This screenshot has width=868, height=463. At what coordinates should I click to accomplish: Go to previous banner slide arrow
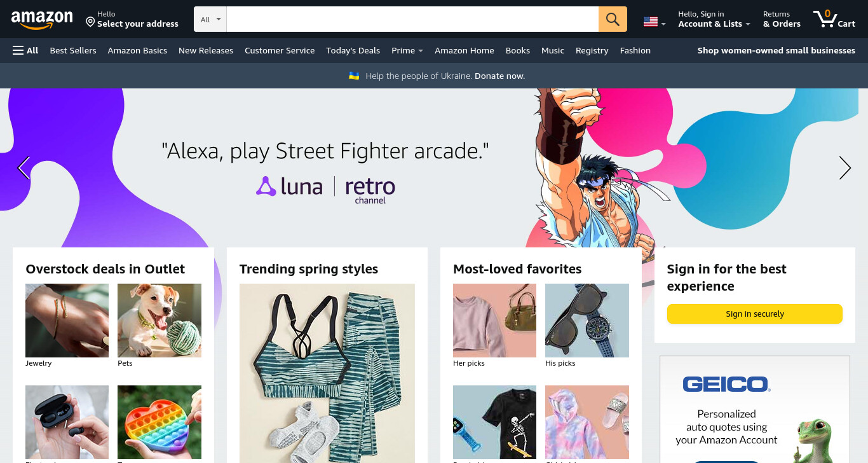pos(24,168)
